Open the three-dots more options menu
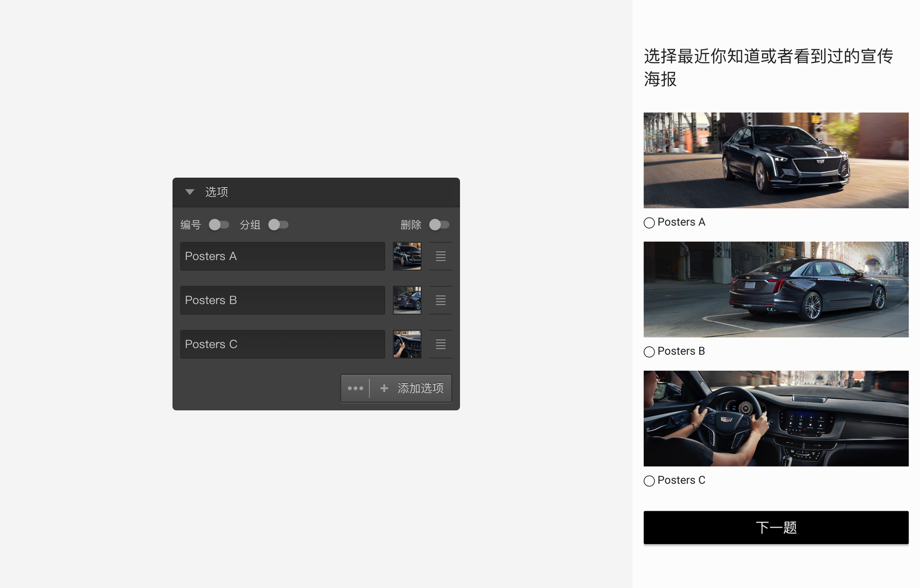Screen dimensions: 920x588 pos(356,388)
